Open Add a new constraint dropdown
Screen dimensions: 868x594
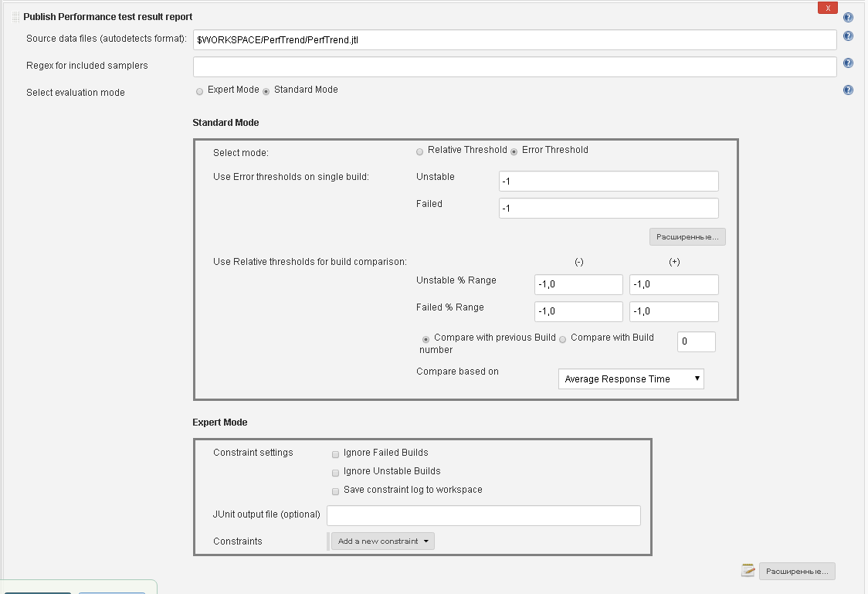pos(382,541)
